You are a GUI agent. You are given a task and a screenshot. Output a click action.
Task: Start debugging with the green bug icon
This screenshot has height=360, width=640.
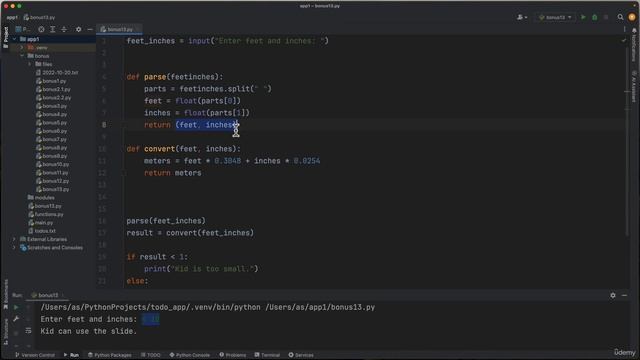595,17
